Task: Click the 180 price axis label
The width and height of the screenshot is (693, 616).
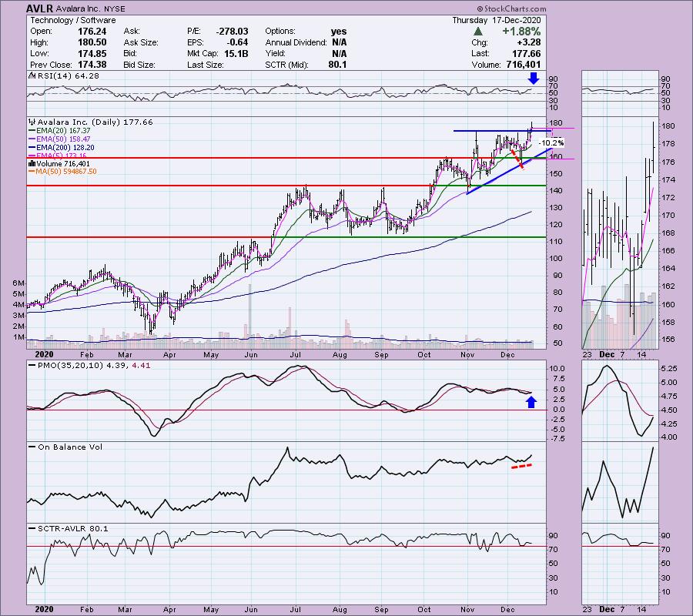Action: pyautogui.click(x=557, y=123)
